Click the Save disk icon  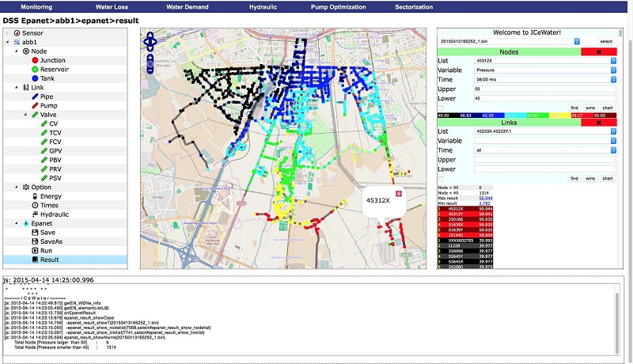(35, 233)
